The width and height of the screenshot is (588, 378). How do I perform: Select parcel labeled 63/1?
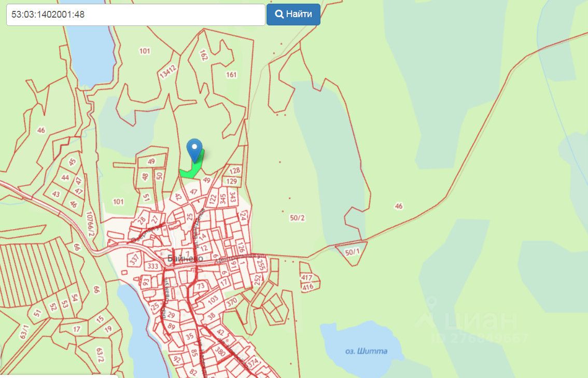24,332
